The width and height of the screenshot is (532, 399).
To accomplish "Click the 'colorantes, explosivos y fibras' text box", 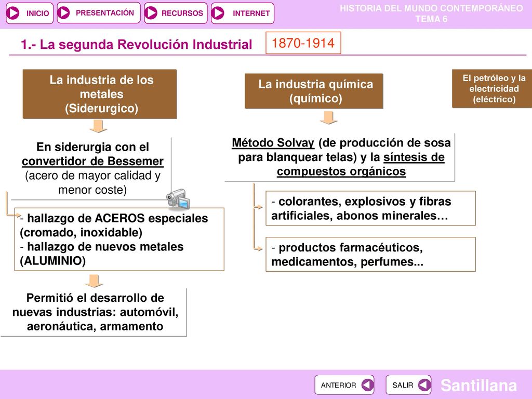I will 370,208.
